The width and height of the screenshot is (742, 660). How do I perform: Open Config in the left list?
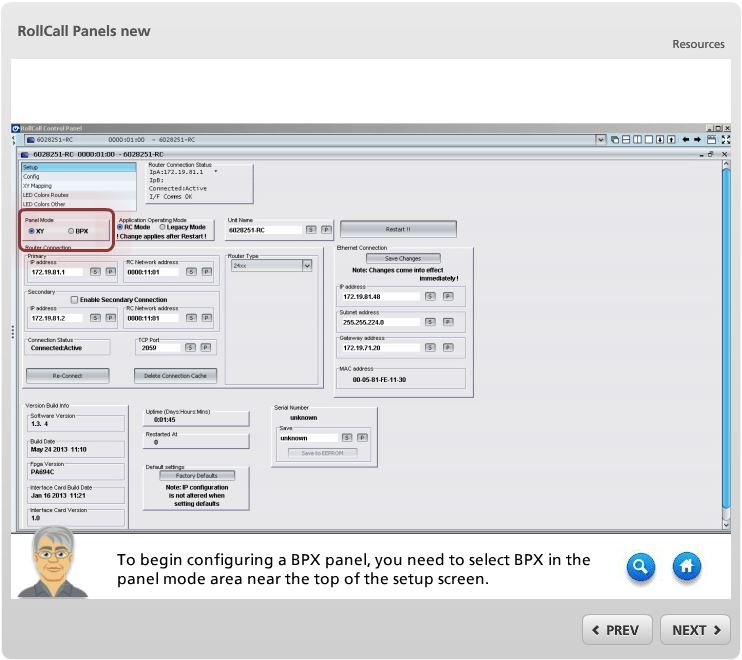31,176
